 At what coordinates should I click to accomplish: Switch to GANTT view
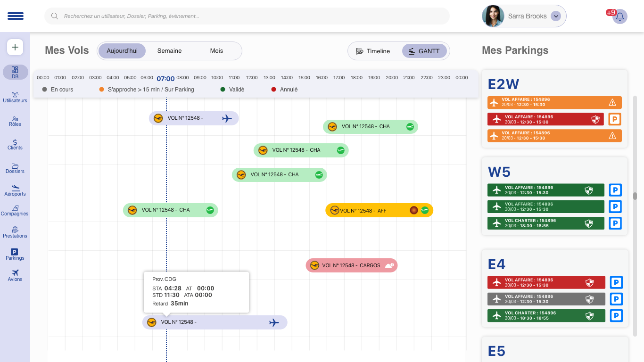point(424,51)
